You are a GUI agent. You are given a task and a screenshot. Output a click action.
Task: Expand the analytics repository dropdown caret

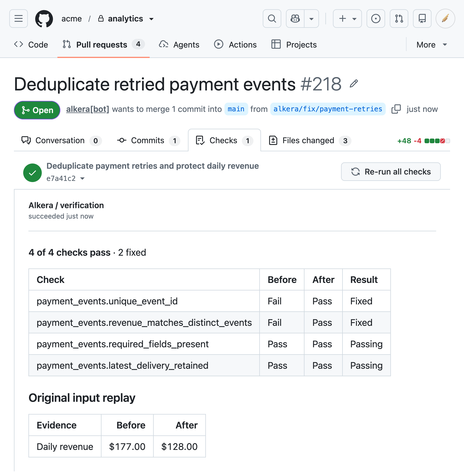[151, 19]
